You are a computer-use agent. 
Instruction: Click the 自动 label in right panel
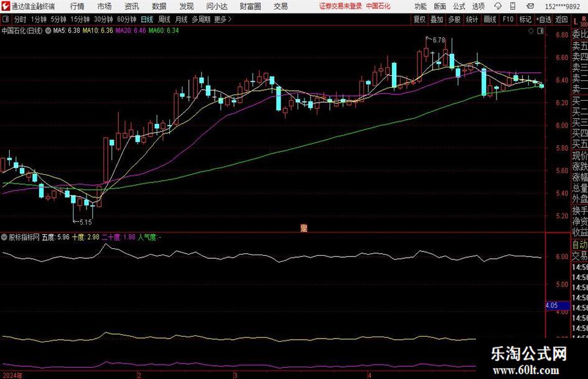point(580,245)
